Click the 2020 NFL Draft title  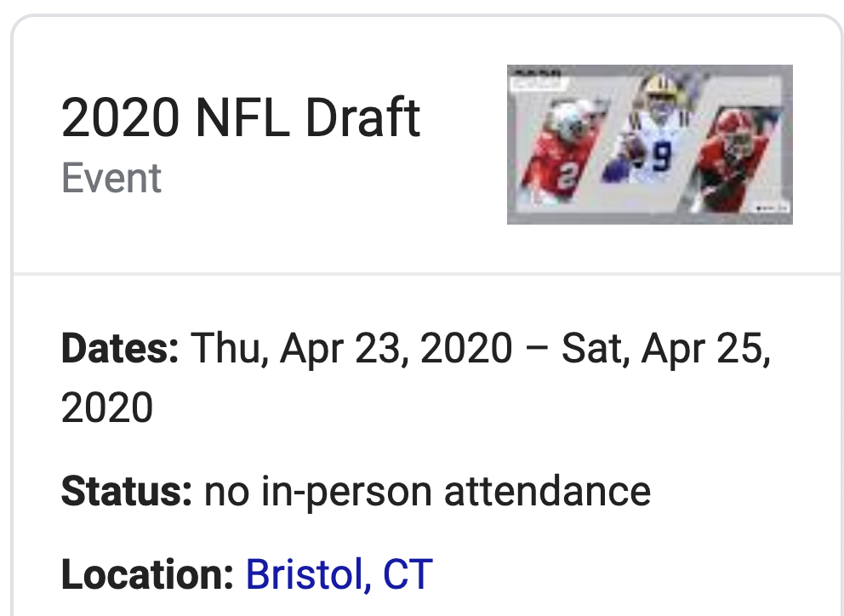(x=241, y=117)
